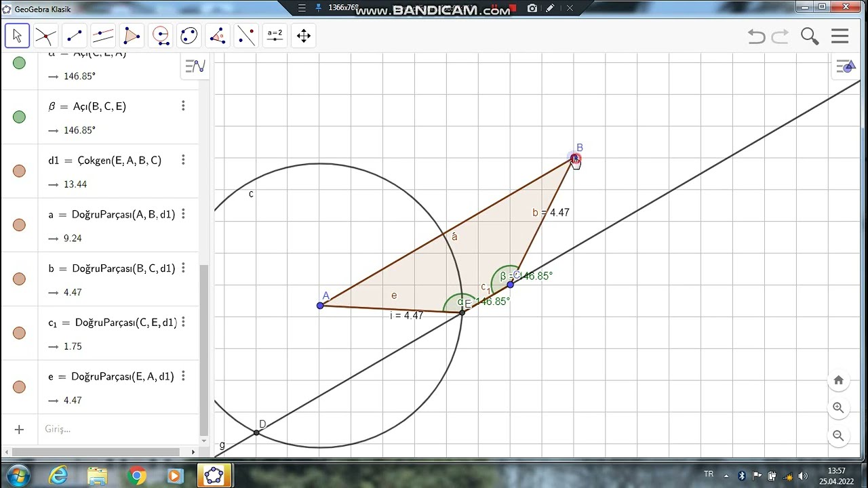Select the value 1.75 of c₁

[73, 346]
